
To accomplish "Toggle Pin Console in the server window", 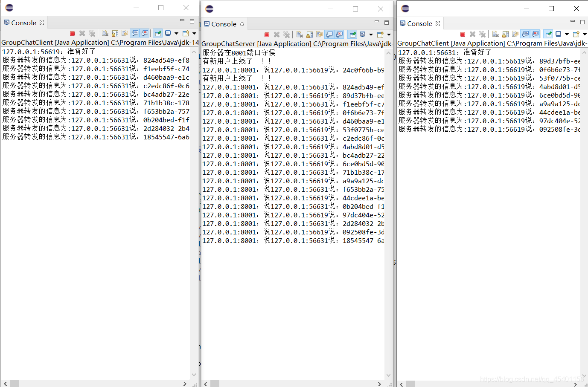I will 352,35.
